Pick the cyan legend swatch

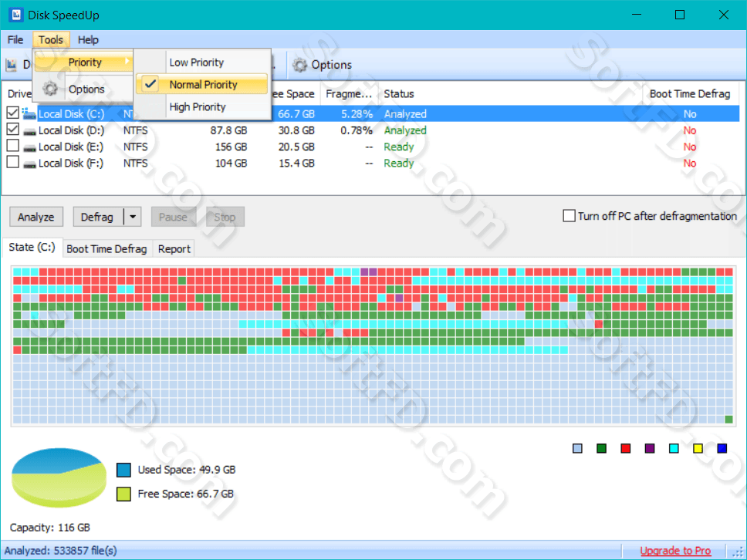pyautogui.click(x=674, y=448)
